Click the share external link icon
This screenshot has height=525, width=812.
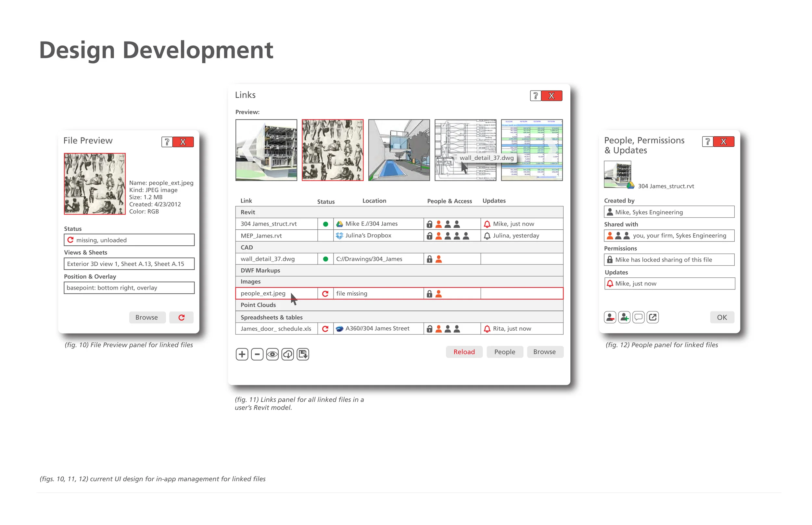coord(653,317)
